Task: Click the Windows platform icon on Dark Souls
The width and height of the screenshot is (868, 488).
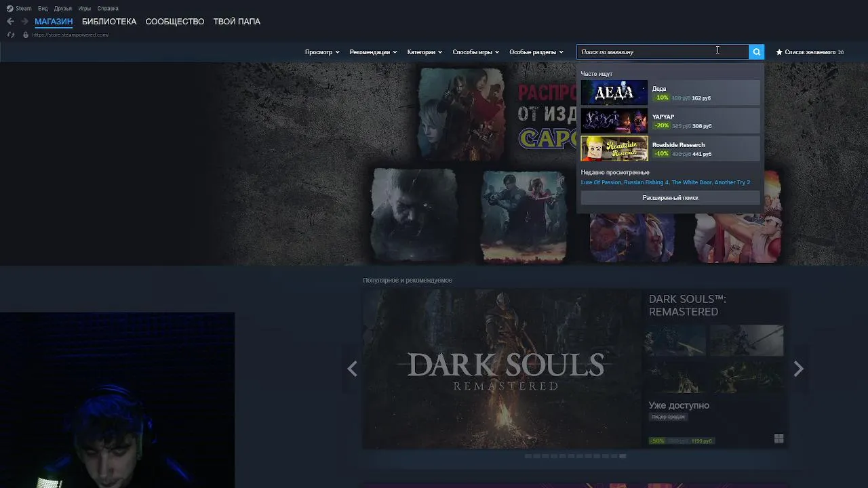Action: [778, 439]
